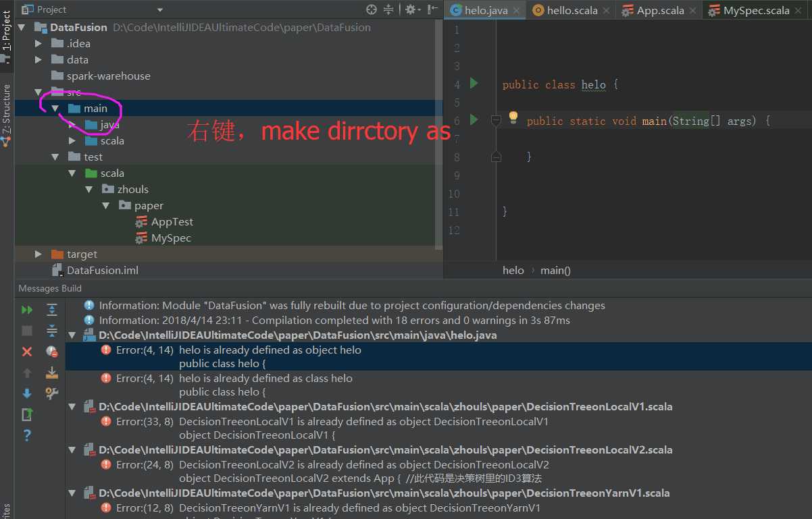
Task: Toggle hide warnings filter icon
Action: [x=52, y=352]
